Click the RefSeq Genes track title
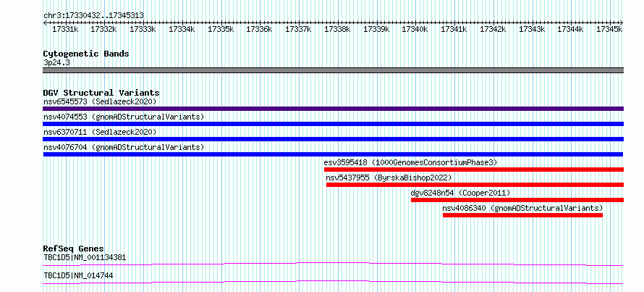 [73, 249]
